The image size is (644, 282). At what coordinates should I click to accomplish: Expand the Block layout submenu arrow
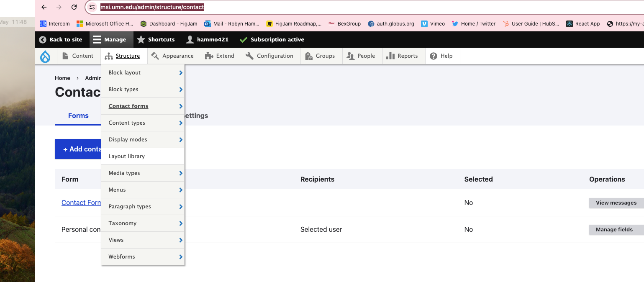tap(181, 73)
